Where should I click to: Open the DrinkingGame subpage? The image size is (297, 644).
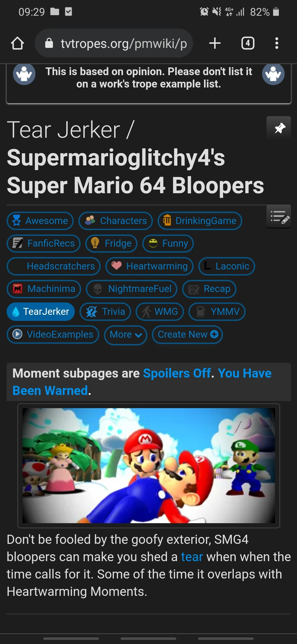200,221
